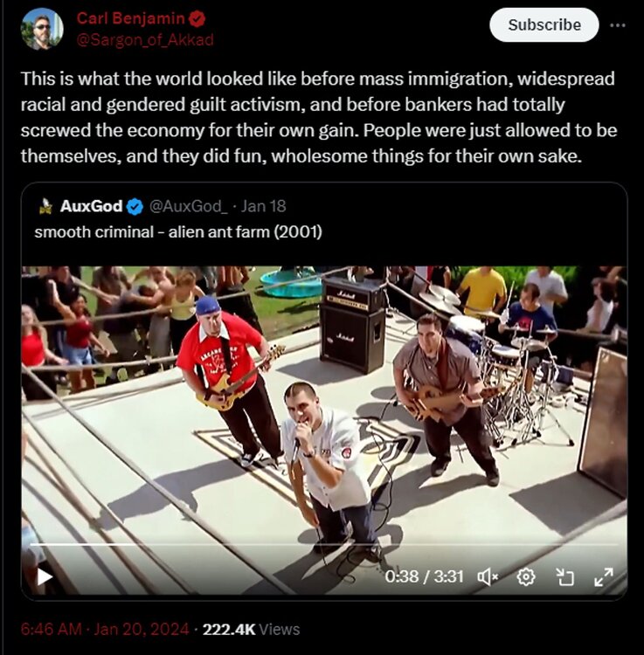Image resolution: width=644 pixels, height=655 pixels.
Task: Click the Subscribe button
Action: coord(544,25)
